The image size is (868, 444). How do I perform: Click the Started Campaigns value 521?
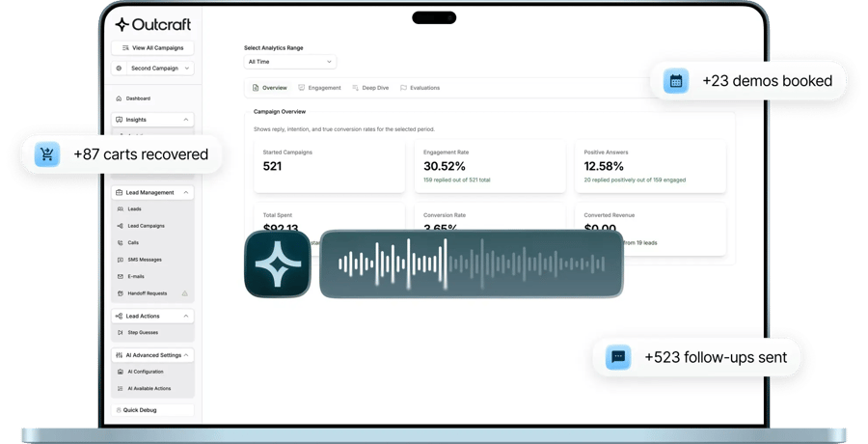tap(272, 166)
